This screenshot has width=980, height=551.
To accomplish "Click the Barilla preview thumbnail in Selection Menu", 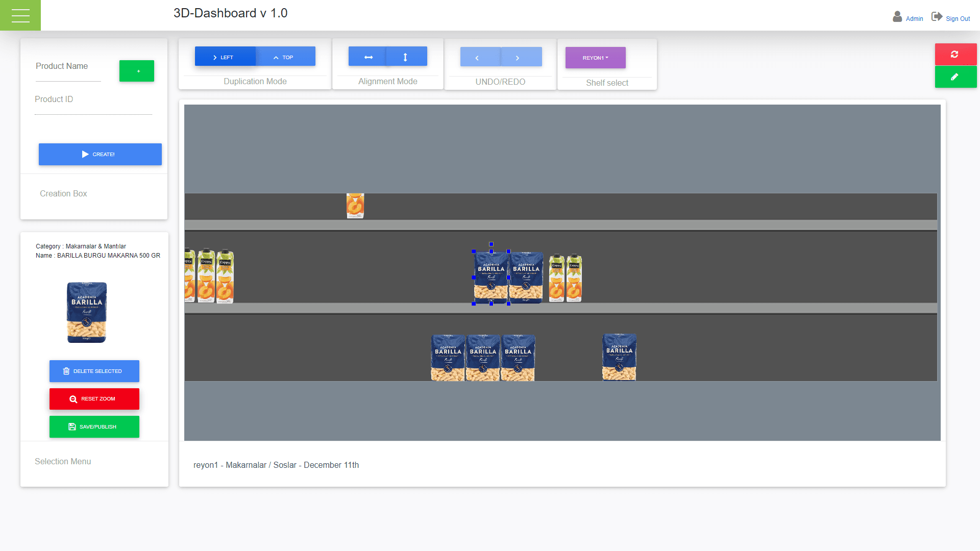I will pyautogui.click(x=87, y=312).
